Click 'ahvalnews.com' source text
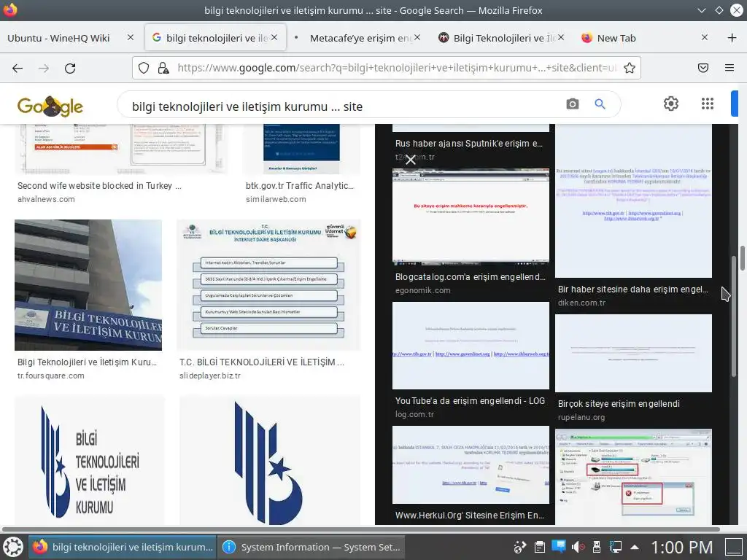 point(46,200)
